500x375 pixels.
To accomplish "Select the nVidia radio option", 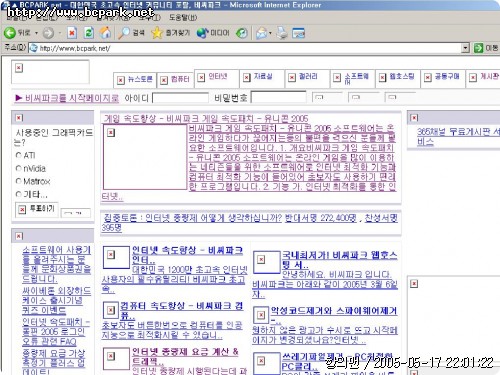I will (18, 168).
